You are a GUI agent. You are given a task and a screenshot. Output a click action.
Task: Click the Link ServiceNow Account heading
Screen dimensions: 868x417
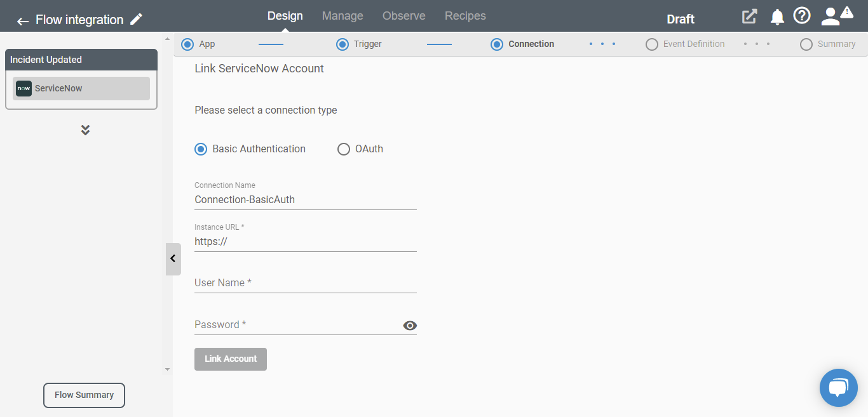click(x=259, y=69)
